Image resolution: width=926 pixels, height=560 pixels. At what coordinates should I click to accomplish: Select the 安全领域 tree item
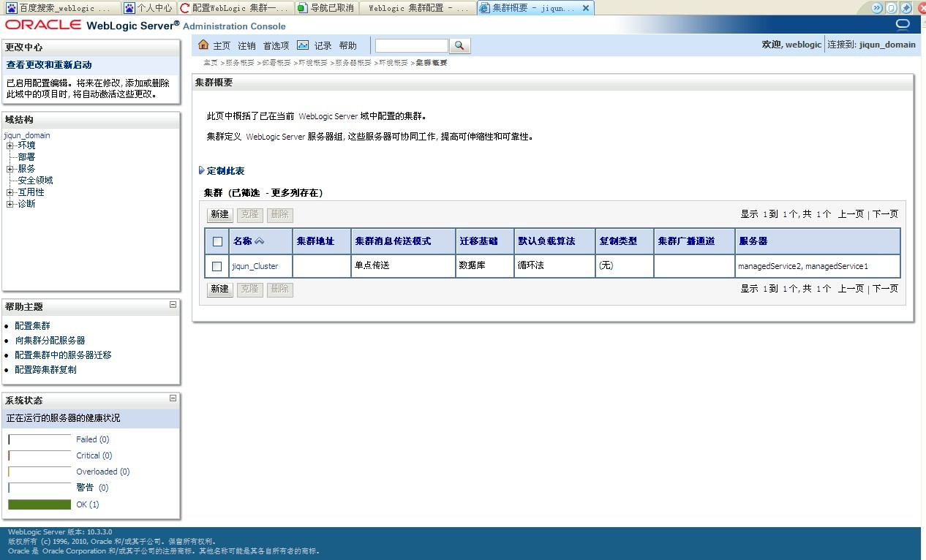coord(35,181)
